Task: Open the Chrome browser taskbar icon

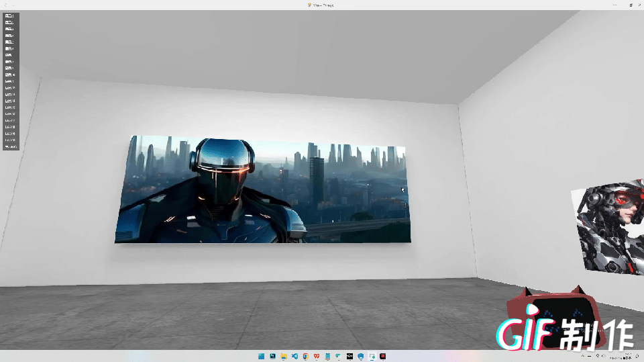Action: [x=306, y=356]
